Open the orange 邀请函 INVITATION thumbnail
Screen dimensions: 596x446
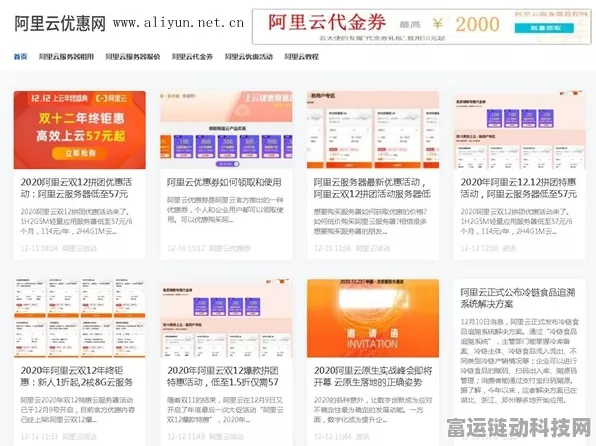373,318
